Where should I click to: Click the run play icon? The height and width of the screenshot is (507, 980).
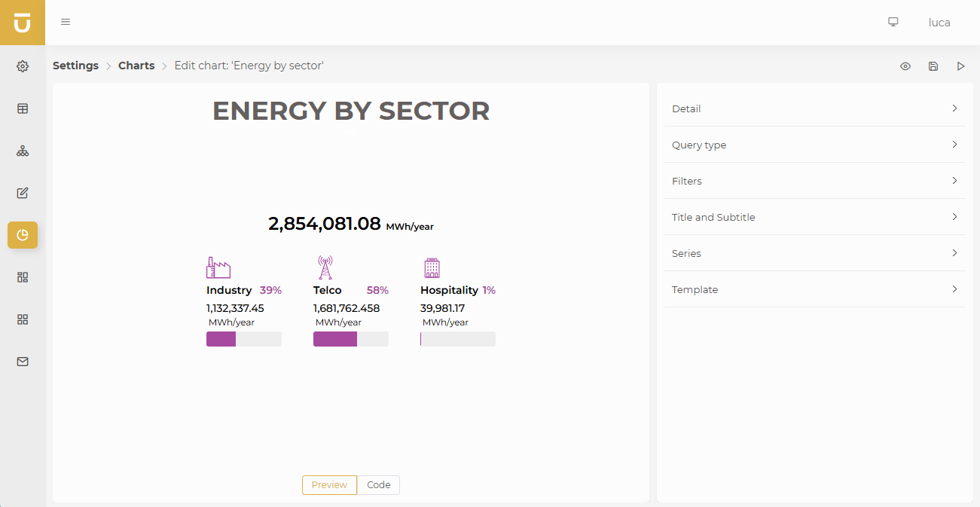point(960,66)
